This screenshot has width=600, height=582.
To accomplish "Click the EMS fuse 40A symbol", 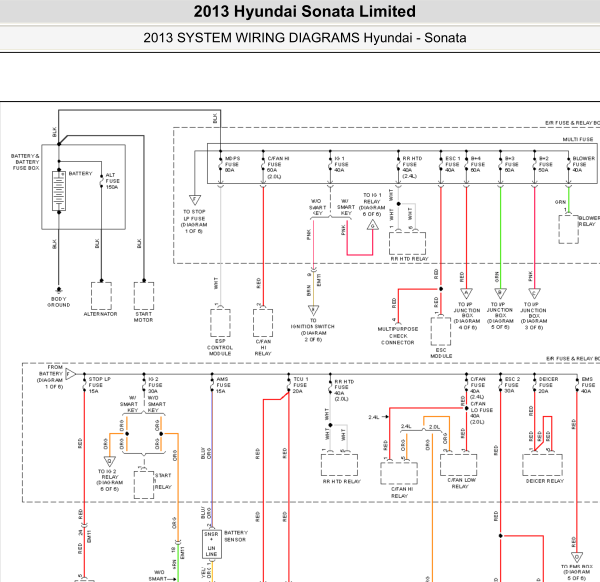I will [x=577, y=386].
